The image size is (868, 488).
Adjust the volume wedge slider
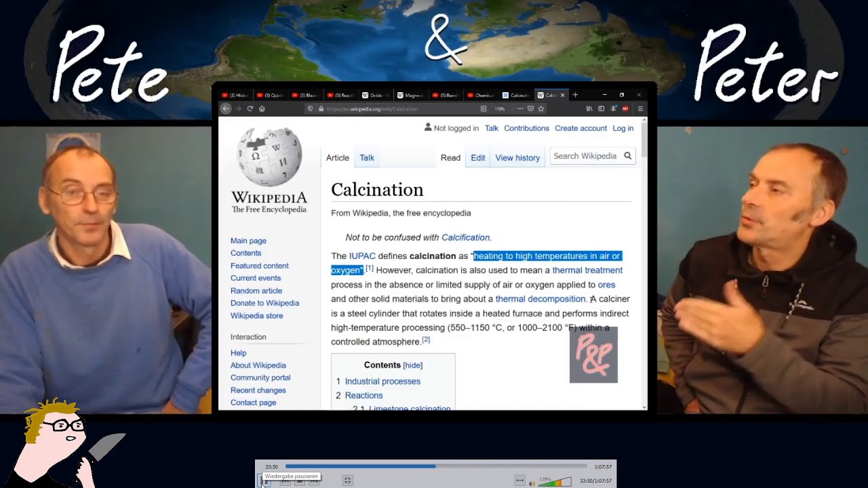click(x=555, y=481)
